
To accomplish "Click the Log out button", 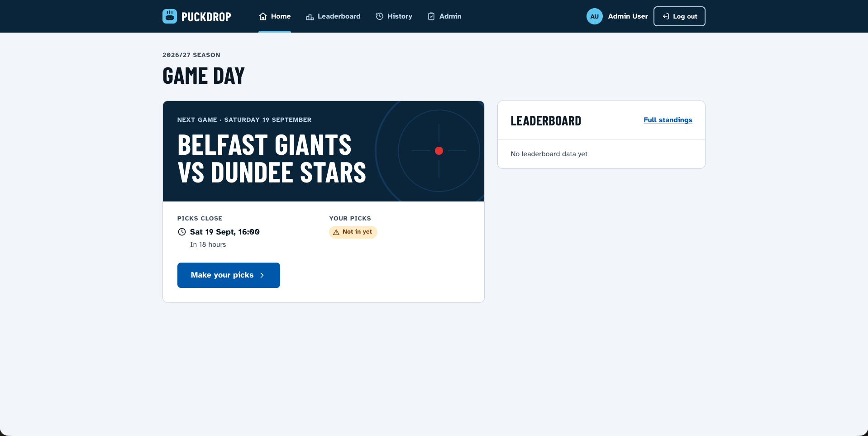I will 679,16.
